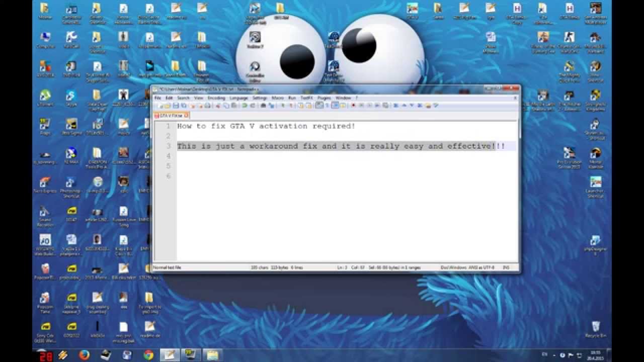
Task: Click the Skype desktop icon
Action: pos(71,99)
